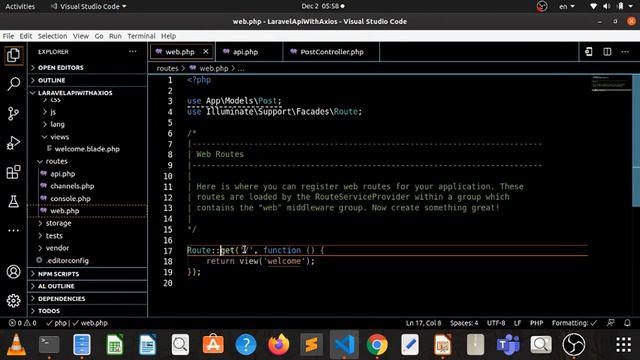This screenshot has width=640, height=360.
Task: Switch to the PostController.php tab
Action: pos(331,52)
